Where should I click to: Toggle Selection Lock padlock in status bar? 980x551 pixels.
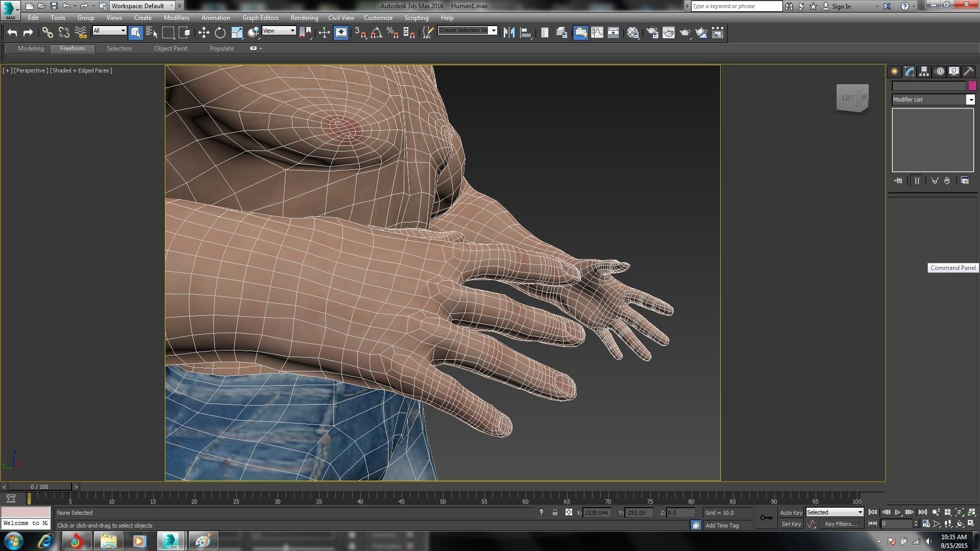555,512
